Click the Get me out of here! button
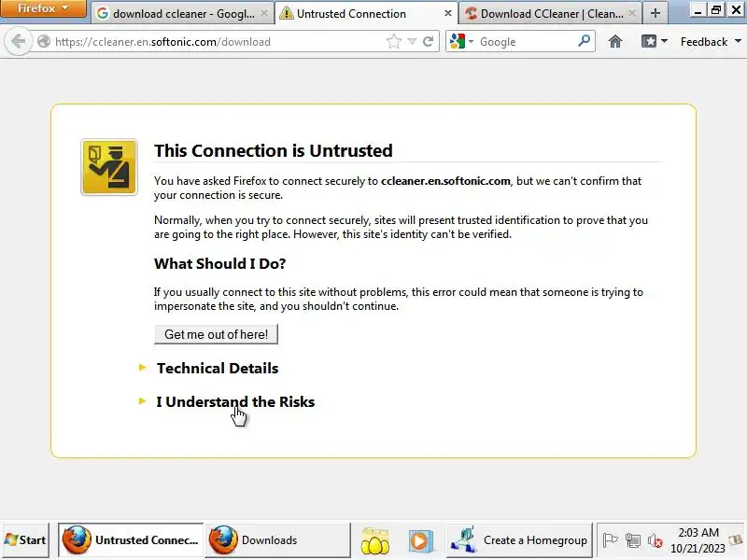747x560 pixels. pos(216,334)
